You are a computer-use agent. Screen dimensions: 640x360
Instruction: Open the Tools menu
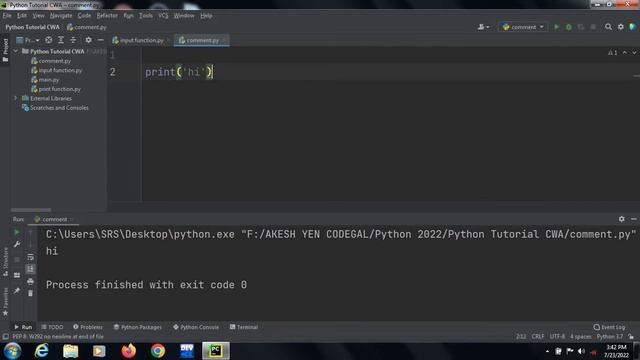pyautogui.click(x=146, y=16)
